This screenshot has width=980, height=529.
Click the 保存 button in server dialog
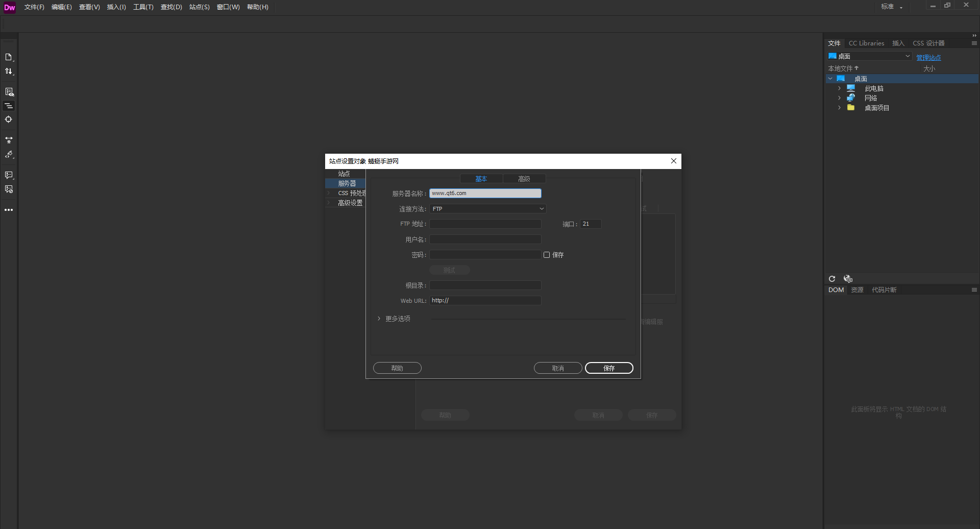click(609, 368)
